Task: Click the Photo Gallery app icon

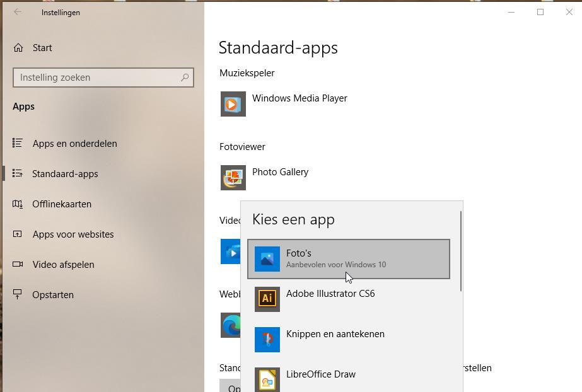Action: pos(233,178)
